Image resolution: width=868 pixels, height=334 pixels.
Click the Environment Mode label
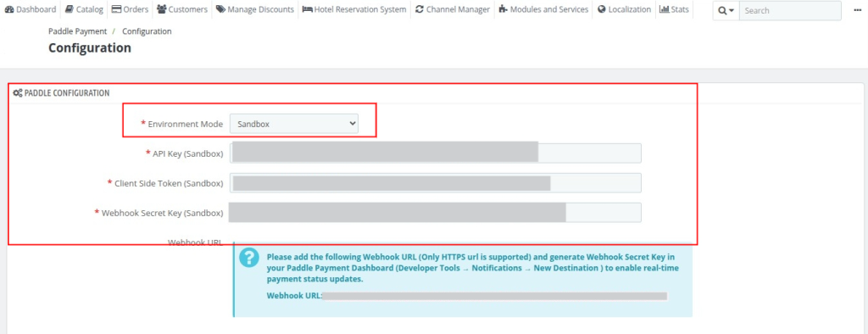pos(186,124)
